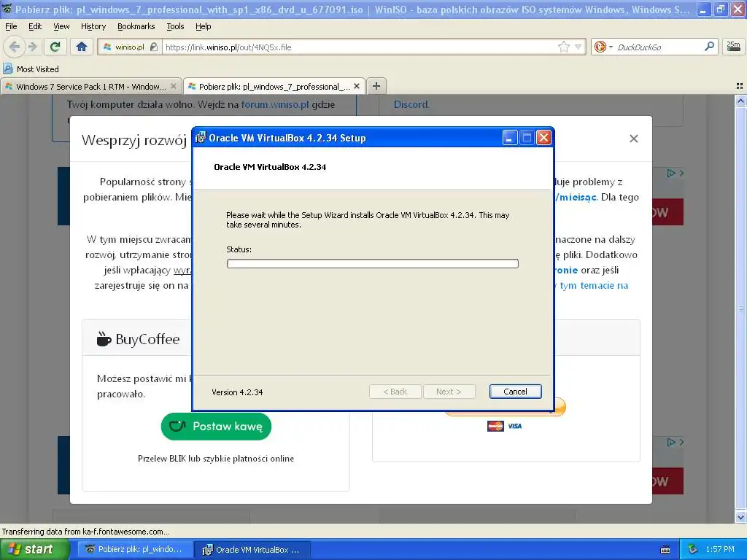Viewport: 747px width, 560px height.
Task: Open the Bookmarks menu
Action: [x=136, y=26]
